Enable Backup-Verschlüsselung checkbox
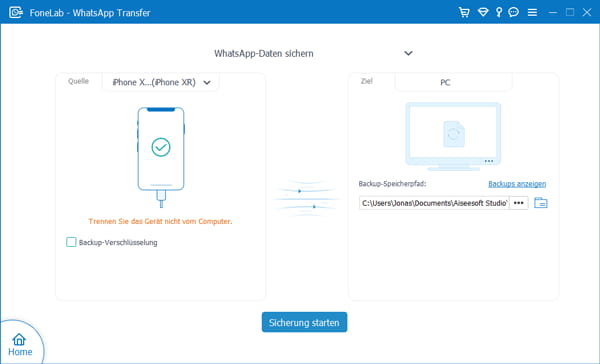600x364 pixels. tap(71, 242)
